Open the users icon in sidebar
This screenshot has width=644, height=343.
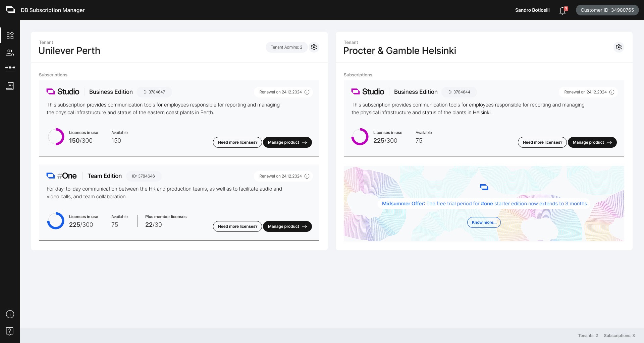tap(10, 53)
